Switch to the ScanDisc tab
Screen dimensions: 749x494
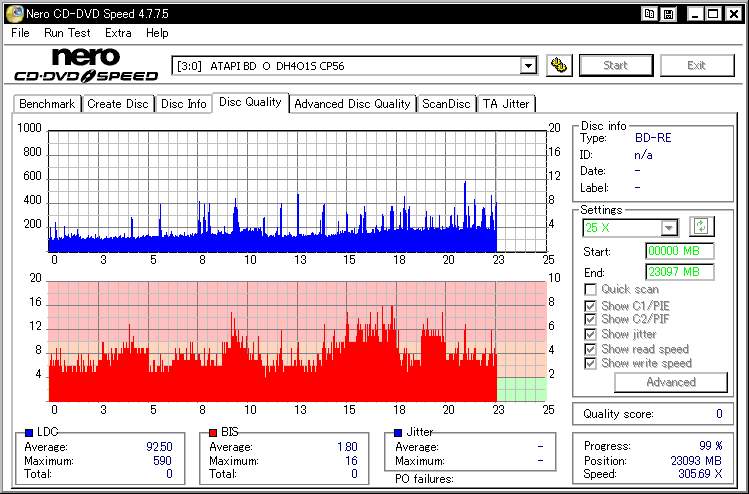(x=446, y=104)
